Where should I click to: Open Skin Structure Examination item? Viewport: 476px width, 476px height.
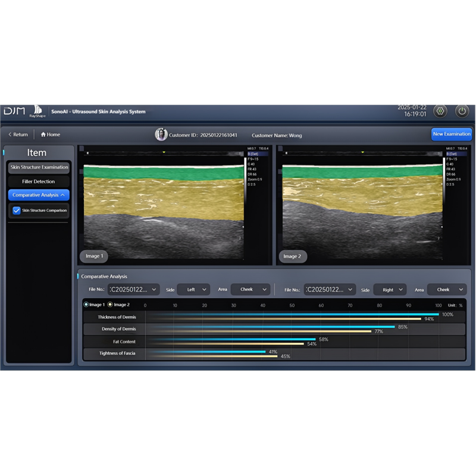click(x=39, y=167)
